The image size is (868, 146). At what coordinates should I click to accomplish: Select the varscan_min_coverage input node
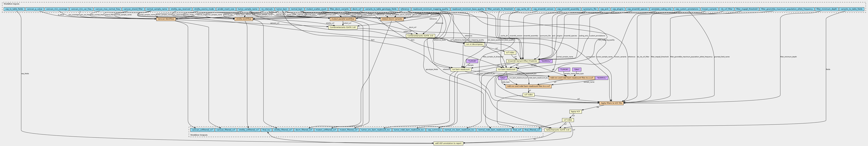click(x=57, y=9)
